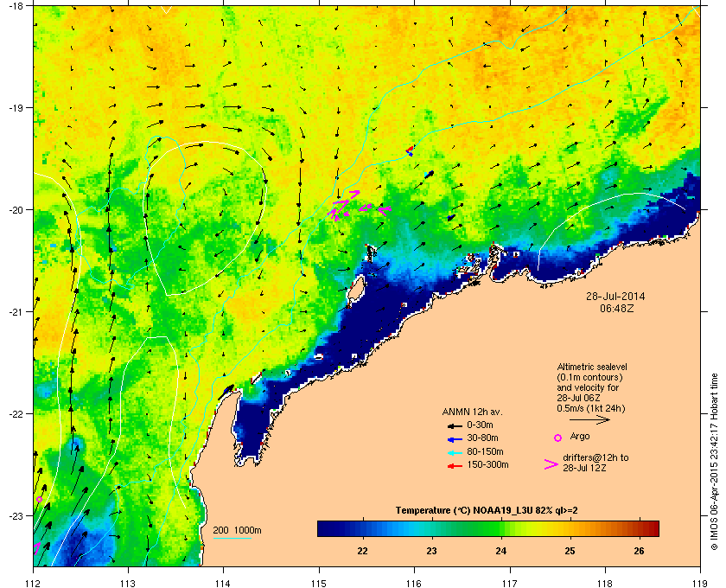Viewport: 726px width, 588px height.
Task: Click the 115 longitude axis label
Action: click(x=319, y=583)
